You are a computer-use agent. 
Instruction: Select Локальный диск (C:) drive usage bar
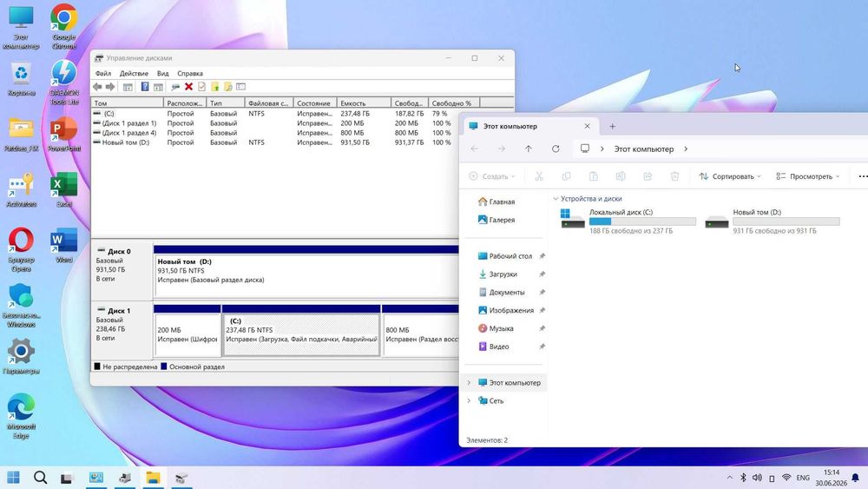[x=642, y=221]
